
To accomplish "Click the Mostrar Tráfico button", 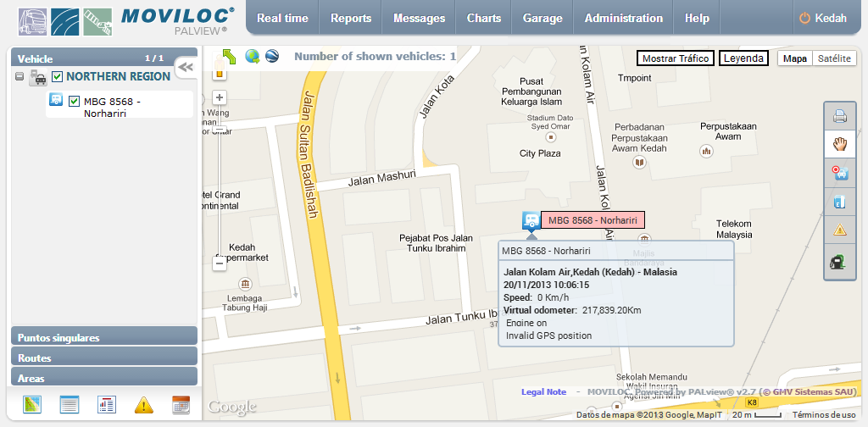I will pyautogui.click(x=676, y=58).
